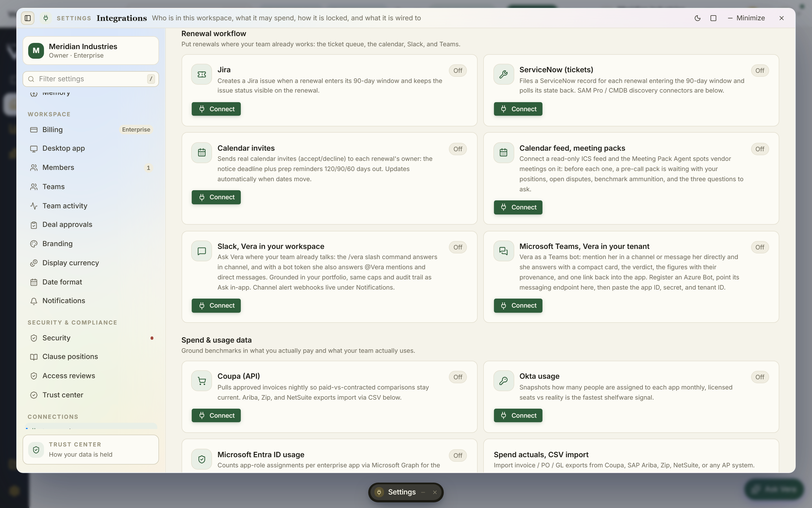The width and height of the screenshot is (812, 508).
Task: Toggle the ServiceNow Off status
Action: (x=760, y=71)
